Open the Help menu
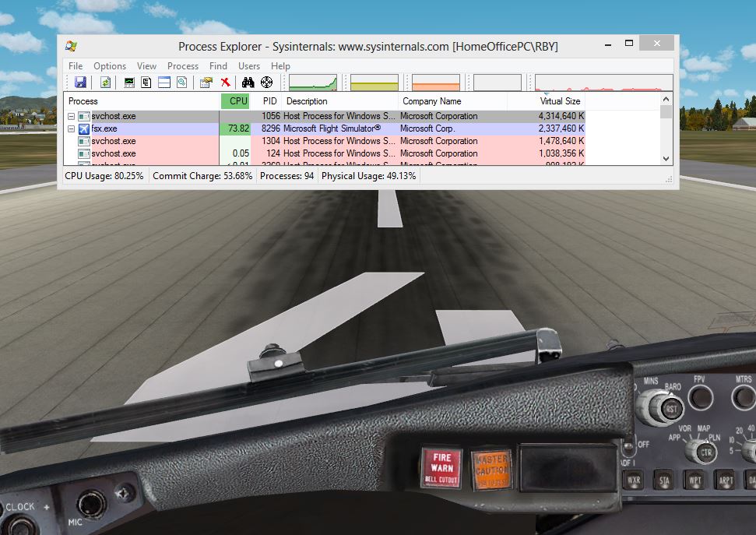 pyautogui.click(x=280, y=66)
